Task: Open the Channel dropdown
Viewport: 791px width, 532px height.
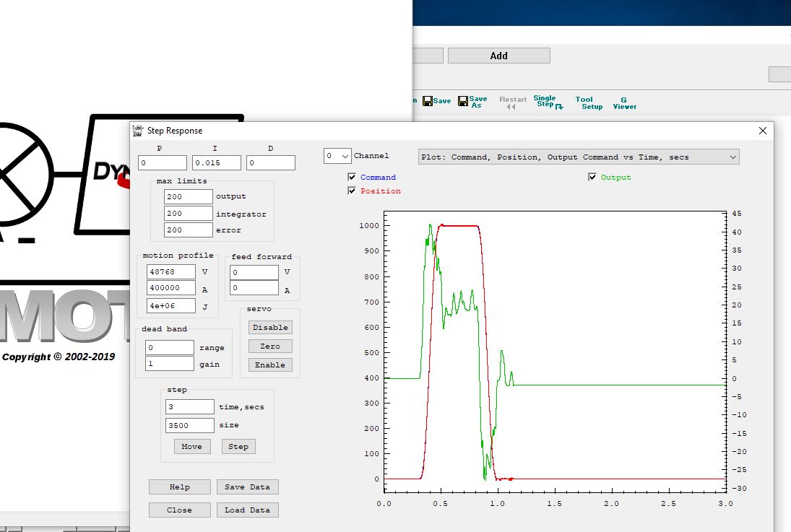Action: pyautogui.click(x=337, y=156)
